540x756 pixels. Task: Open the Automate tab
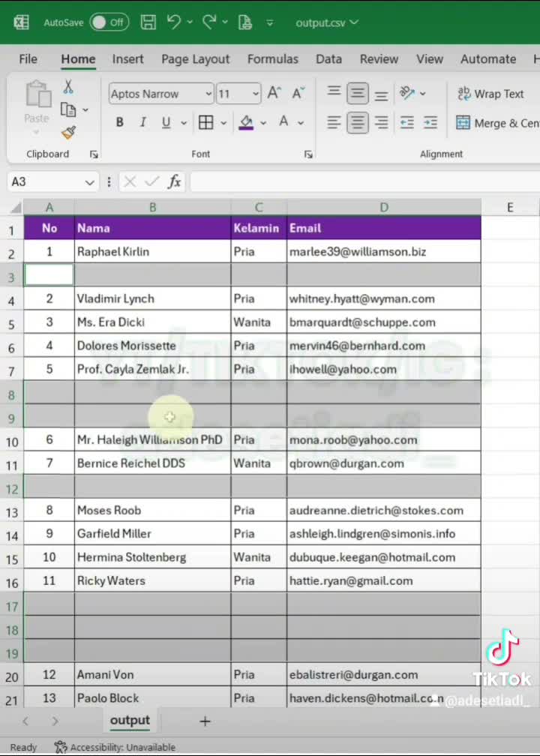click(488, 58)
